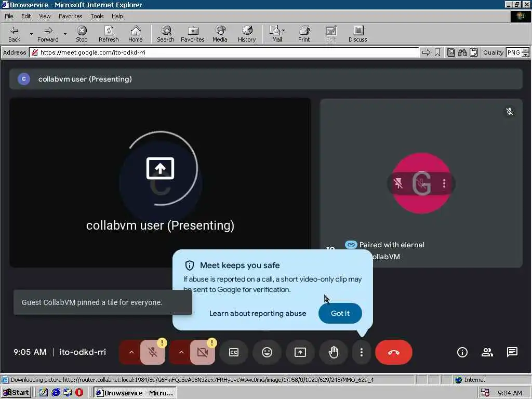Image resolution: width=532 pixels, height=399 pixels.
Task: Go to the Home page icon
Action: [x=136, y=34]
